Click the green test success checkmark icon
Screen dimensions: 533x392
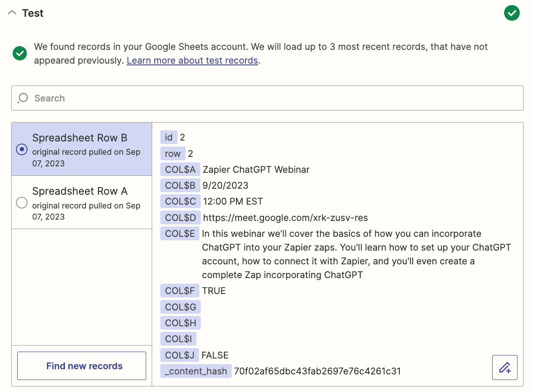tap(512, 13)
